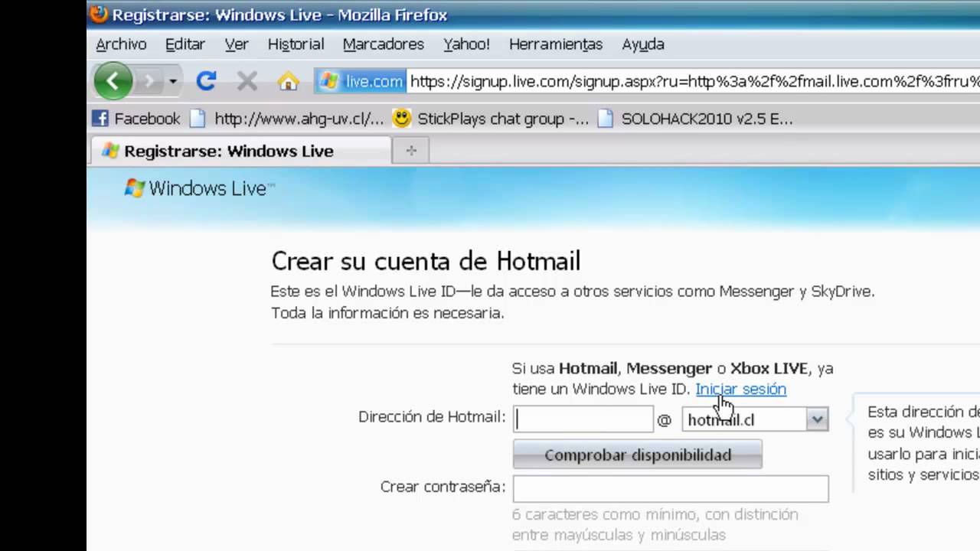Go to the home page icon
This screenshot has height=551, width=980.
tap(288, 81)
